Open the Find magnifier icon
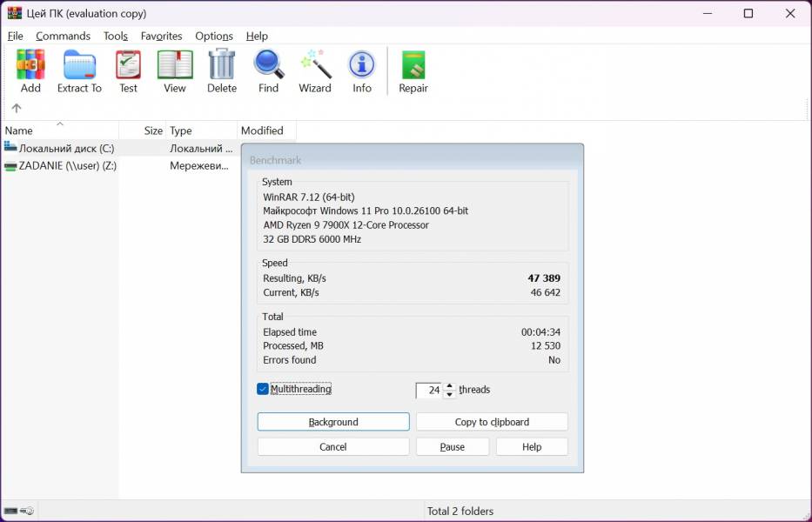This screenshot has height=522, width=812. (x=269, y=66)
